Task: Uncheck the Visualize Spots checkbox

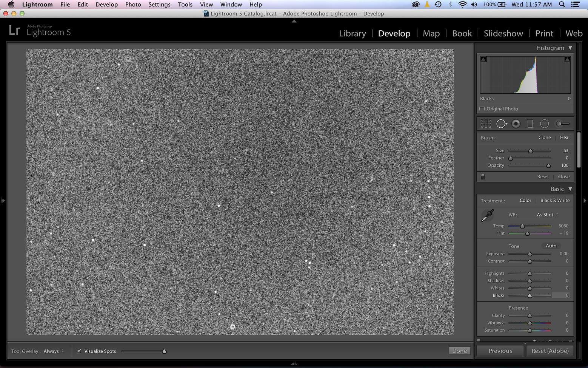Action: pos(79,351)
